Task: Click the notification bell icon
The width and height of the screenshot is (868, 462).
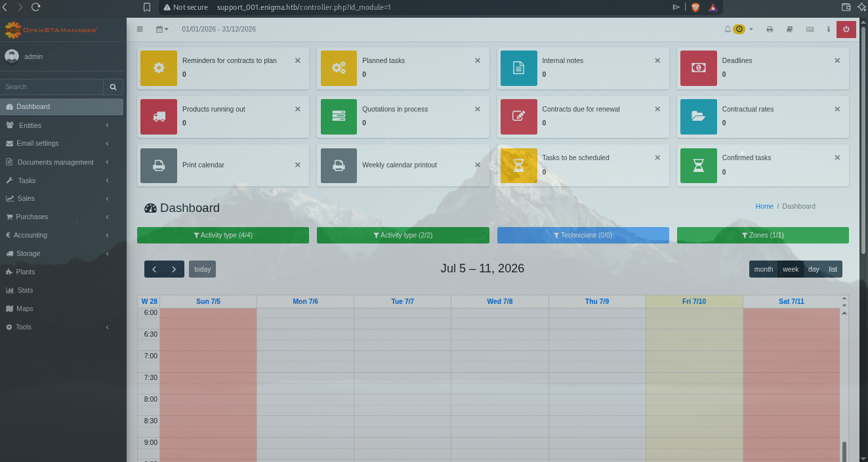Action: click(x=728, y=29)
